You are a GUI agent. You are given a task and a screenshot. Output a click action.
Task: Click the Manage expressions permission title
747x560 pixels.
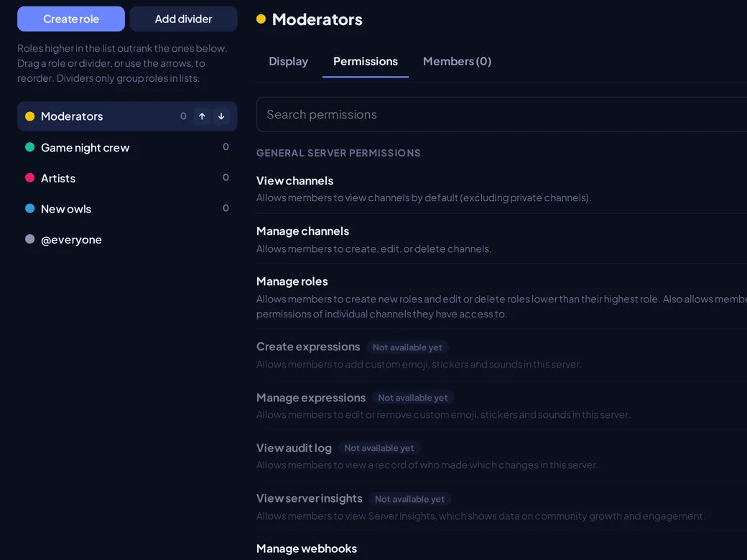click(x=311, y=398)
